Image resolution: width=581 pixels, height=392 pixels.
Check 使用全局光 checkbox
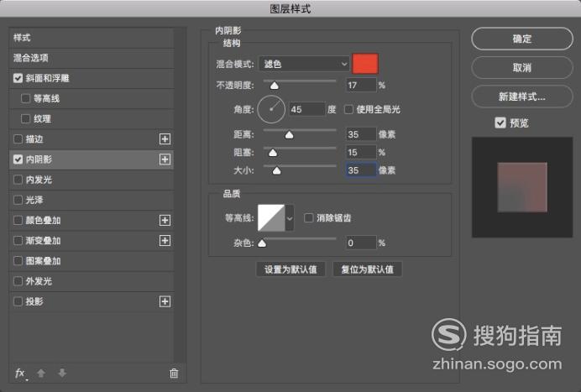pyautogui.click(x=348, y=109)
